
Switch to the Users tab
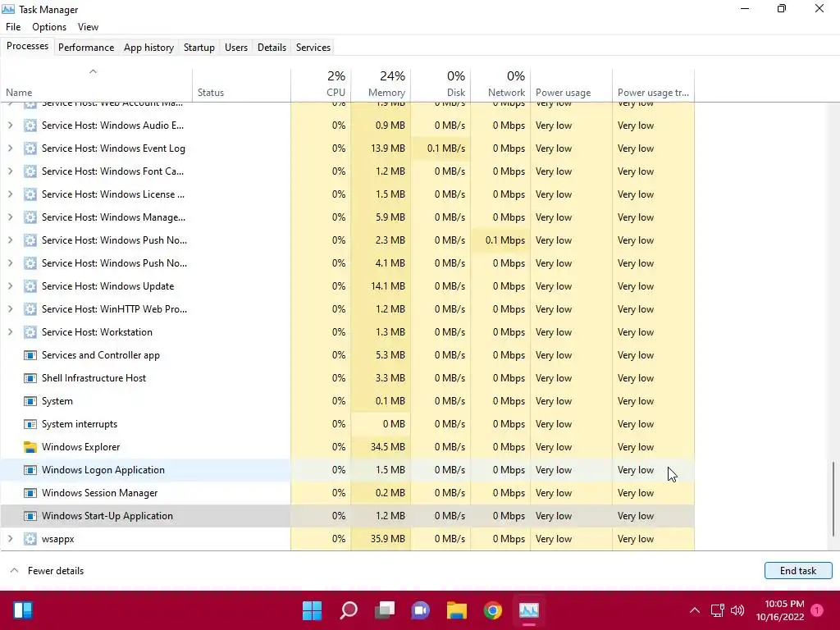click(236, 47)
